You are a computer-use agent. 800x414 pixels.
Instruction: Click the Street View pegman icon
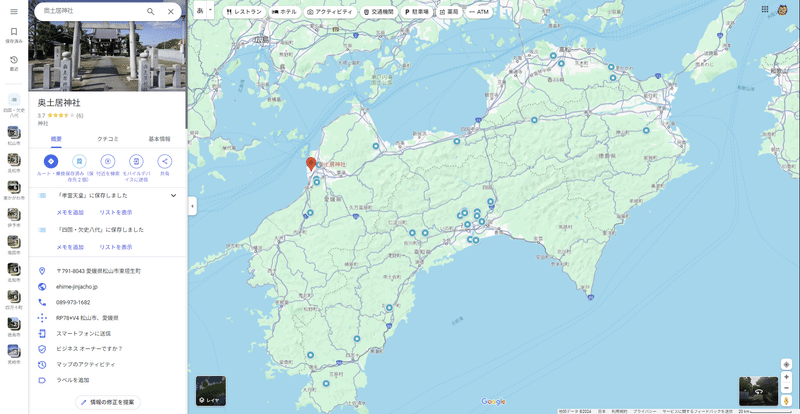click(786, 401)
